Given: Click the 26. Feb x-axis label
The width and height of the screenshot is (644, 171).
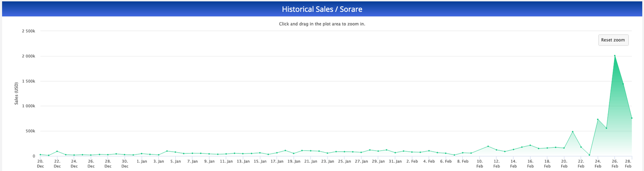Looking at the screenshot, I should [x=615, y=164].
